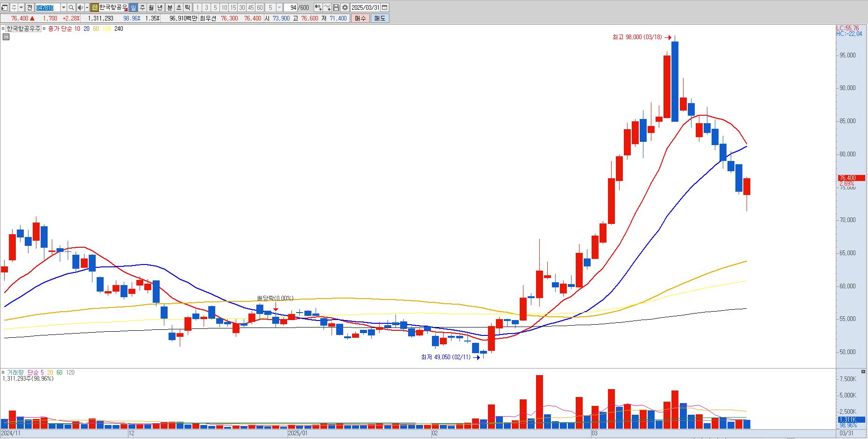The image size is (868, 439).
Task: Click the add-indicator candlestick icon
Action: (x=318, y=7)
